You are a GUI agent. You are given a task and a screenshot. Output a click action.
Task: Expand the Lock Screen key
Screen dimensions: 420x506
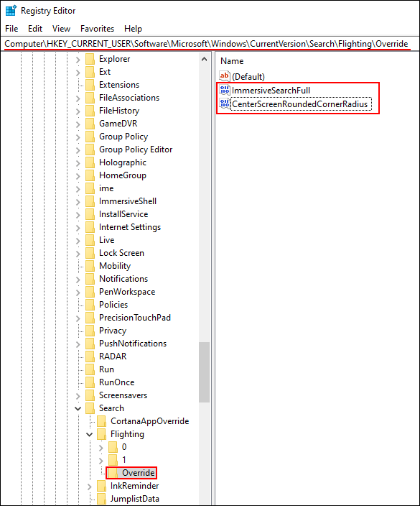(78, 253)
